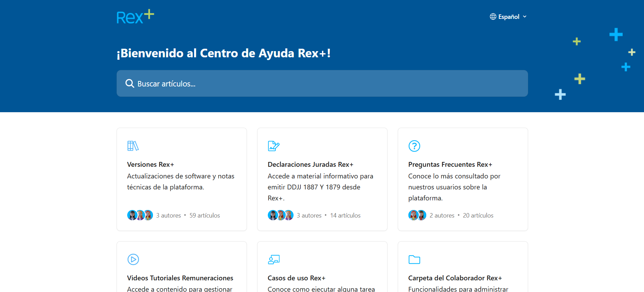The height and width of the screenshot is (292, 644).
Task: Click the signed document icon for Declaraciones Juradas
Action: pyautogui.click(x=274, y=146)
